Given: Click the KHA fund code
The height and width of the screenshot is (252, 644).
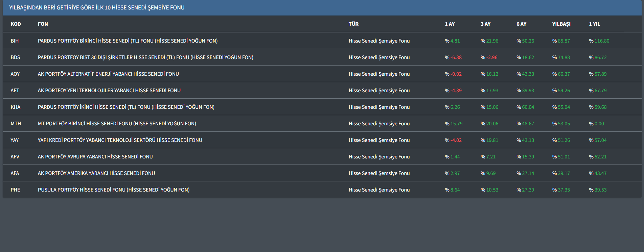Looking at the screenshot, I should click(x=15, y=107).
